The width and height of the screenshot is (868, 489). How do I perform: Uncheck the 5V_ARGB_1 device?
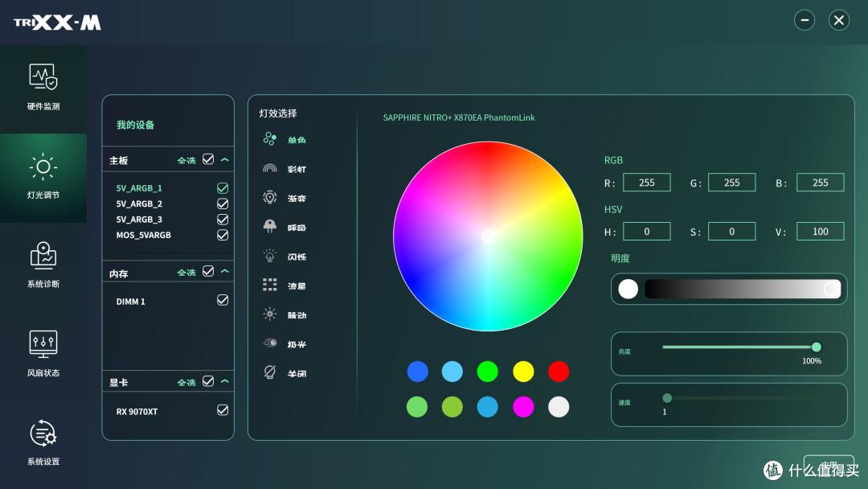click(223, 188)
